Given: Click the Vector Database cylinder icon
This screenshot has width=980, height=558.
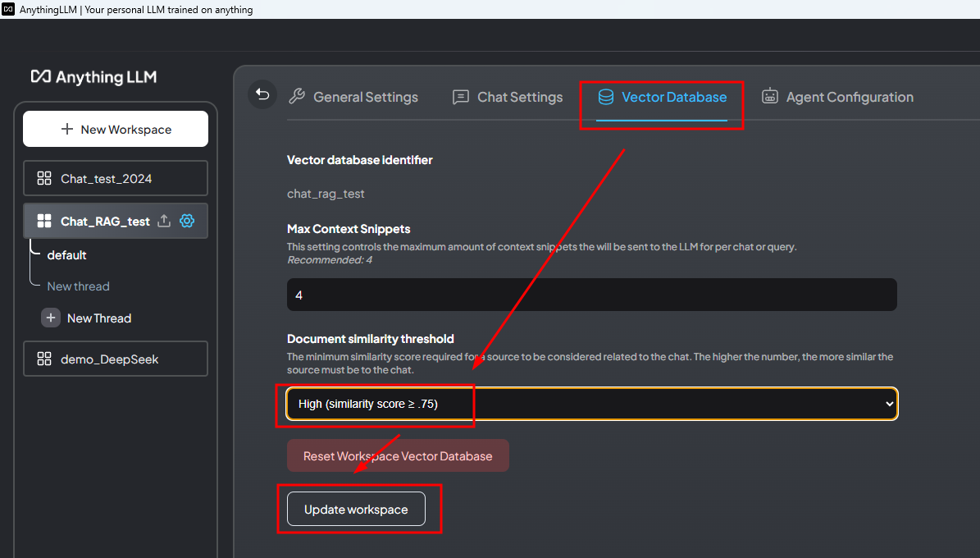Looking at the screenshot, I should [x=605, y=96].
